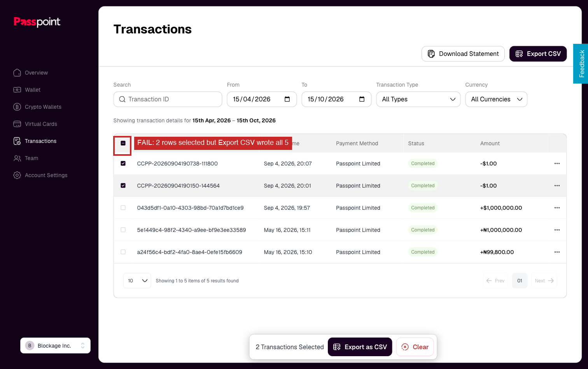
Task: Focus the Transaction ID search field
Action: pyautogui.click(x=168, y=99)
